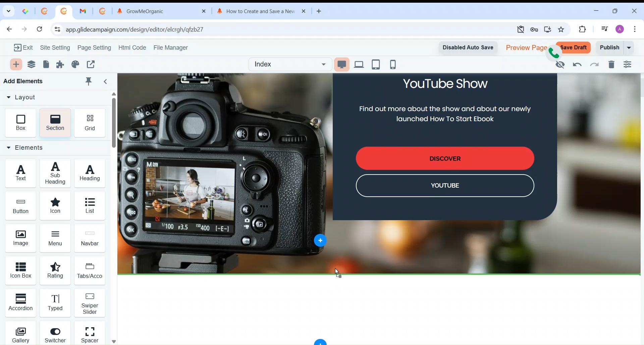Click the trash delete icon
The height and width of the screenshot is (345, 644).
[x=611, y=64]
